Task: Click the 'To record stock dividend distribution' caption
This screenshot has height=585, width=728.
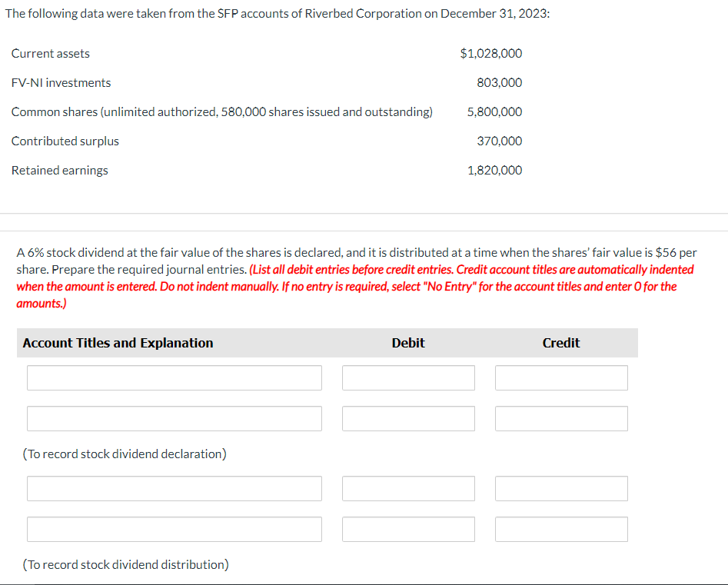Action: pyautogui.click(x=125, y=564)
